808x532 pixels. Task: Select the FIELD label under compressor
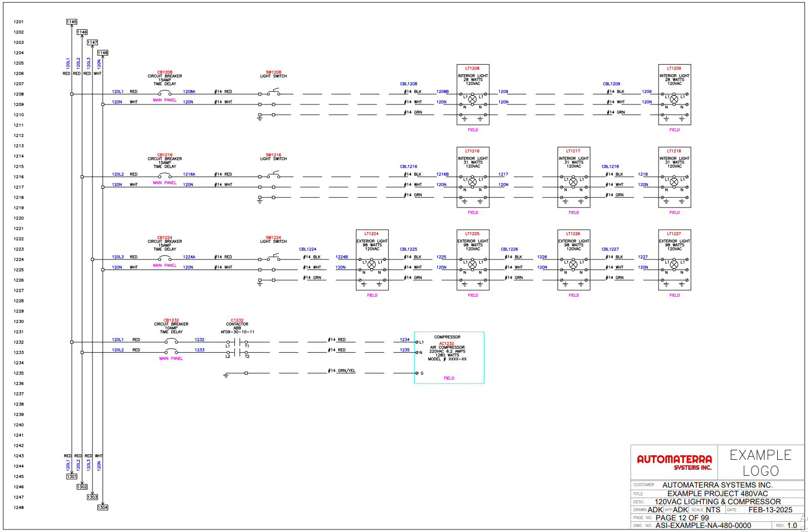click(x=448, y=378)
